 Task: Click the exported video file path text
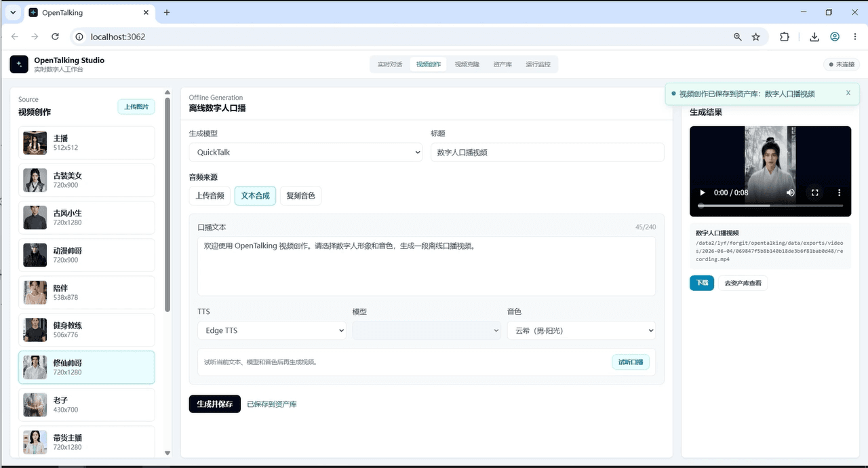tap(770, 250)
